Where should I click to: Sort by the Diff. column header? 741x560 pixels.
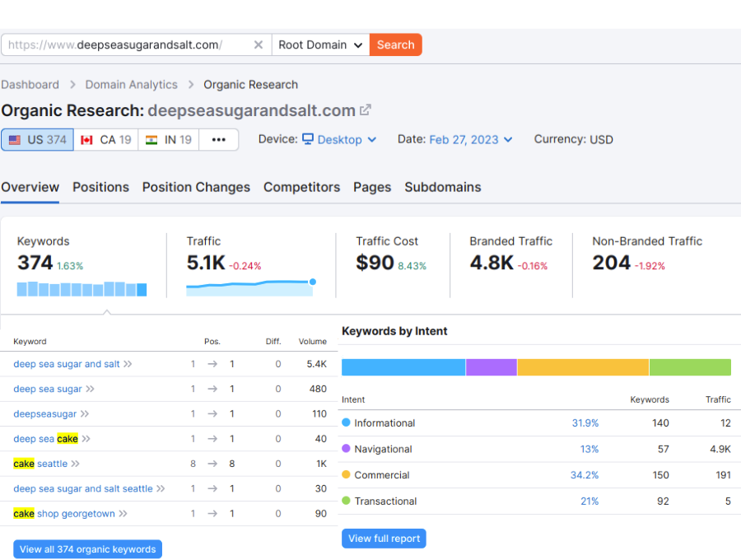[273, 341]
